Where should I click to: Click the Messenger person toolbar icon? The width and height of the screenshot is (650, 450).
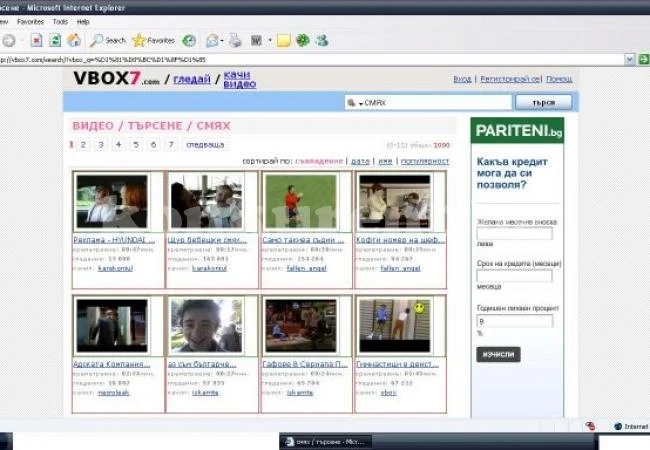pyautogui.click(x=322, y=40)
